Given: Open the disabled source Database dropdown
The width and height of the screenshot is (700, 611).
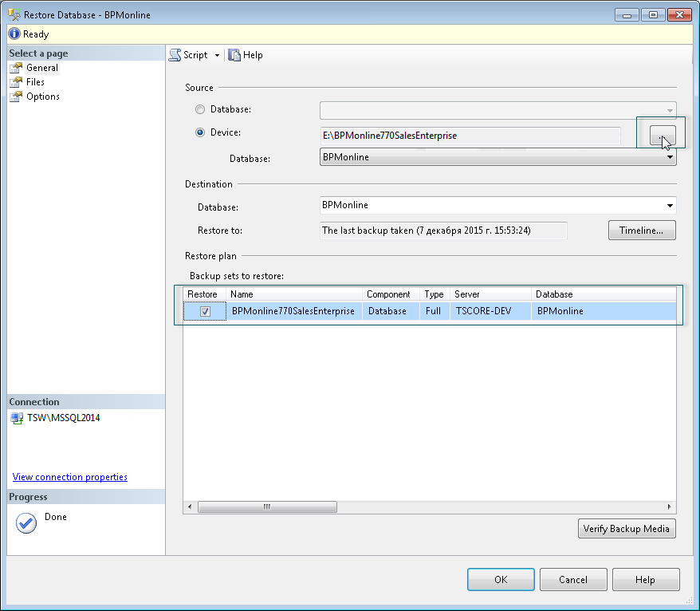Looking at the screenshot, I should coord(497,110).
